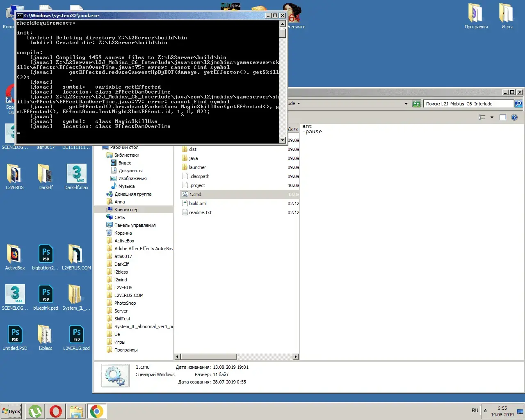The height and width of the screenshot is (420, 525).
Task: Click the Explorer search field L2J_Mobius_C6_Interlude
Action: coord(468,104)
